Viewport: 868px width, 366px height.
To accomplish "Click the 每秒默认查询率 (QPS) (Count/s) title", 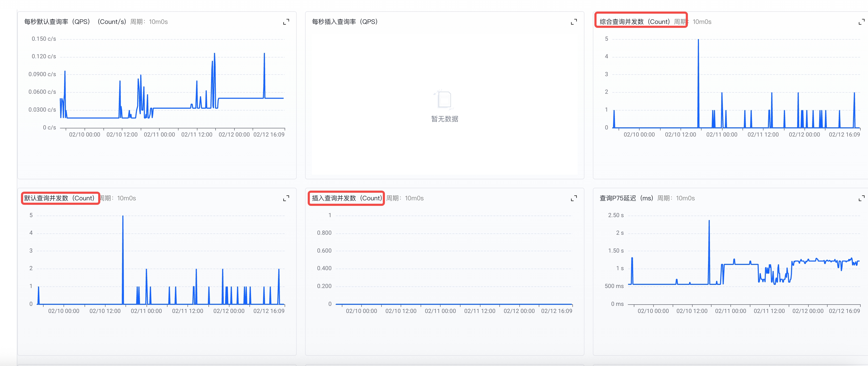I will (x=75, y=22).
